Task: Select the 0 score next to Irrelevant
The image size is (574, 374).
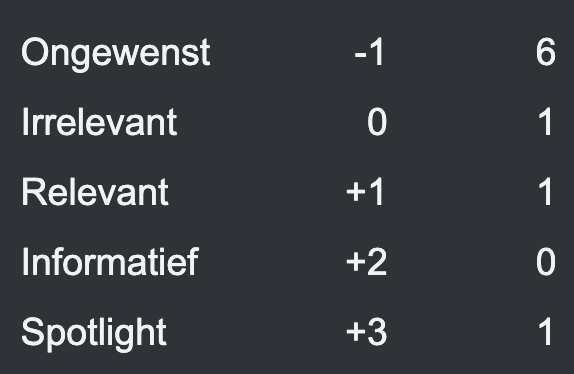Action: [x=377, y=122]
